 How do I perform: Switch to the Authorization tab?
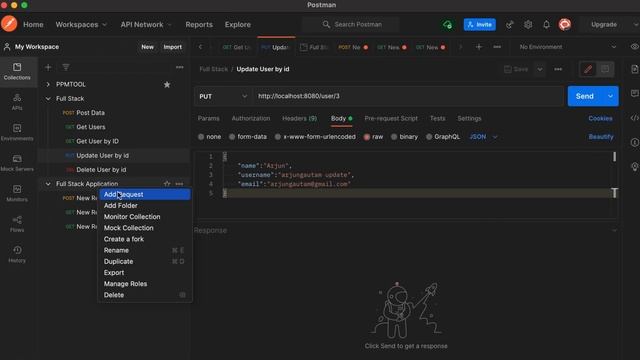coord(251,118)
